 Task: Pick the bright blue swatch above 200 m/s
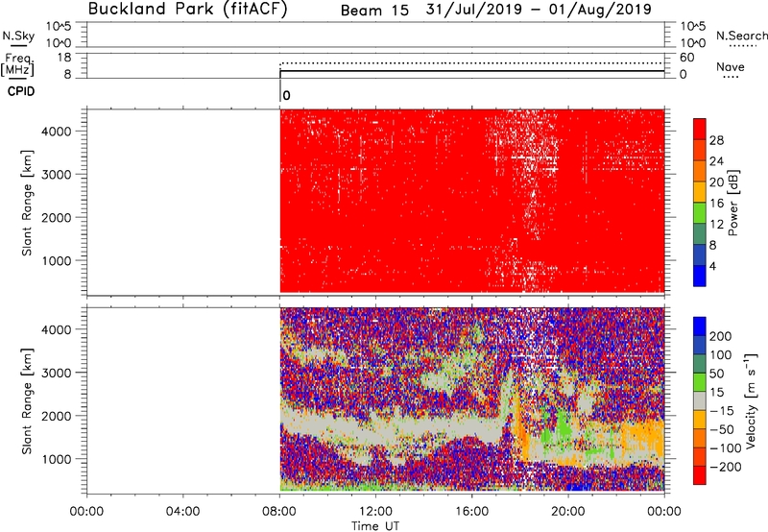[x=700, y=326]
